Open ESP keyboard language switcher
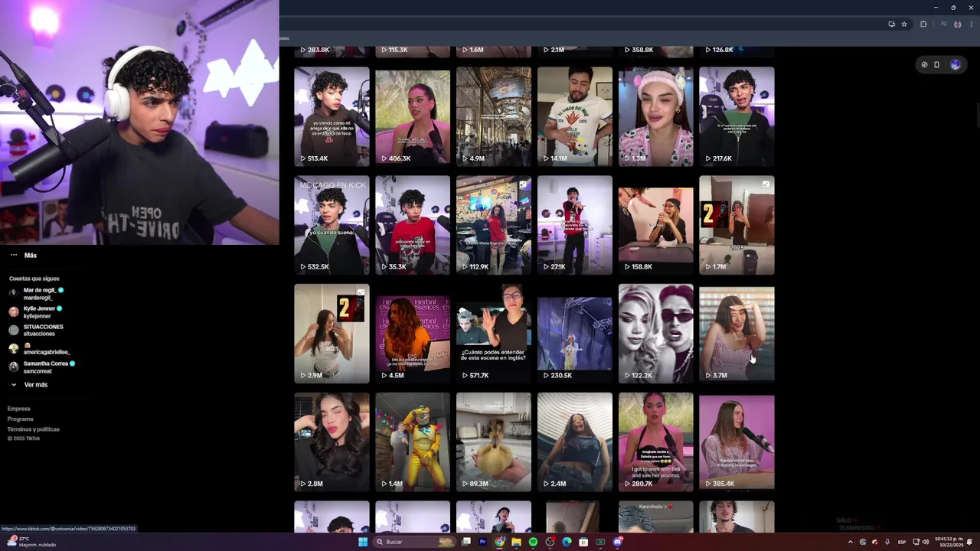The width and height of the screenshot is (980, 551). coord(902,542)
